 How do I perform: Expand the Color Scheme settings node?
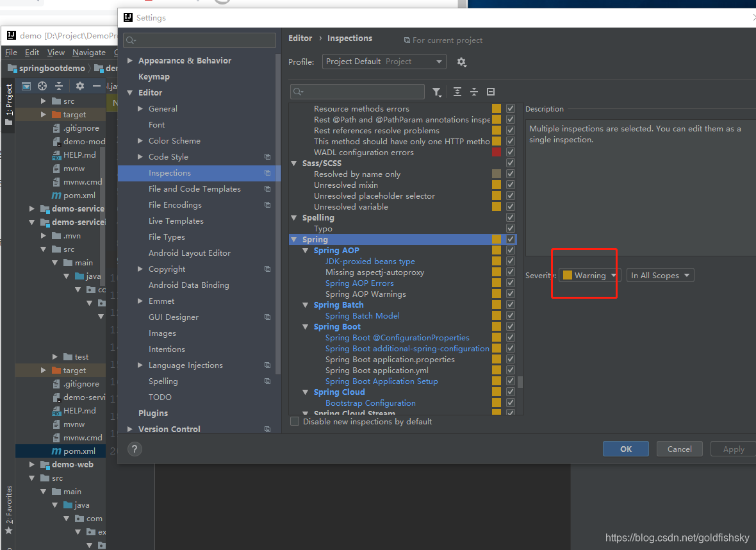click(x=140, y=141)
